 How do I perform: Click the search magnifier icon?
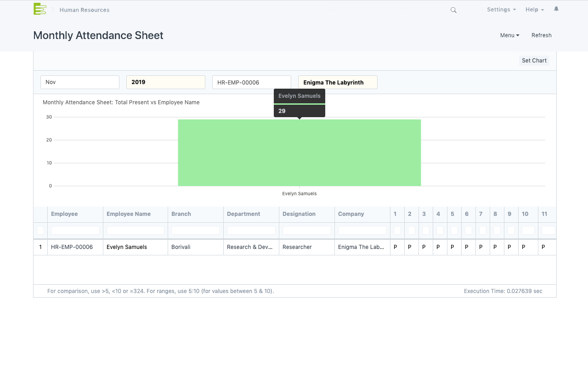[x=453, y=10]
